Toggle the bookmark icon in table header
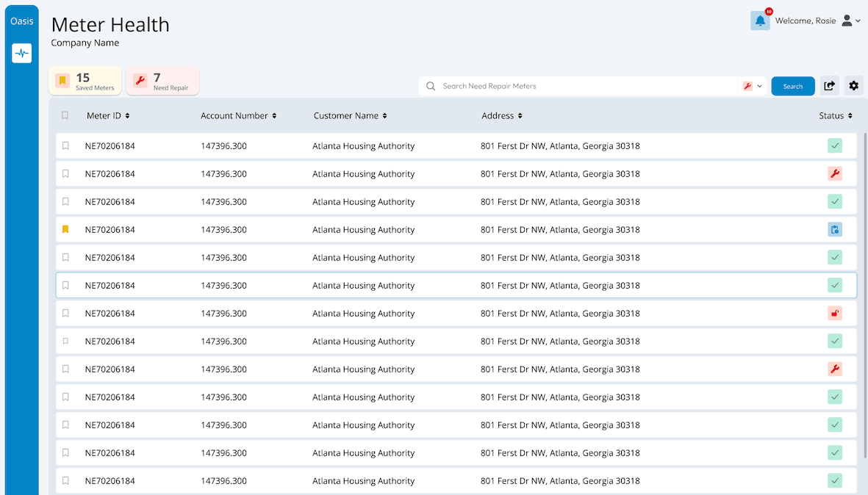Viewport: 868px width, 495px height. pyautogui.click(x=65, y=115)
